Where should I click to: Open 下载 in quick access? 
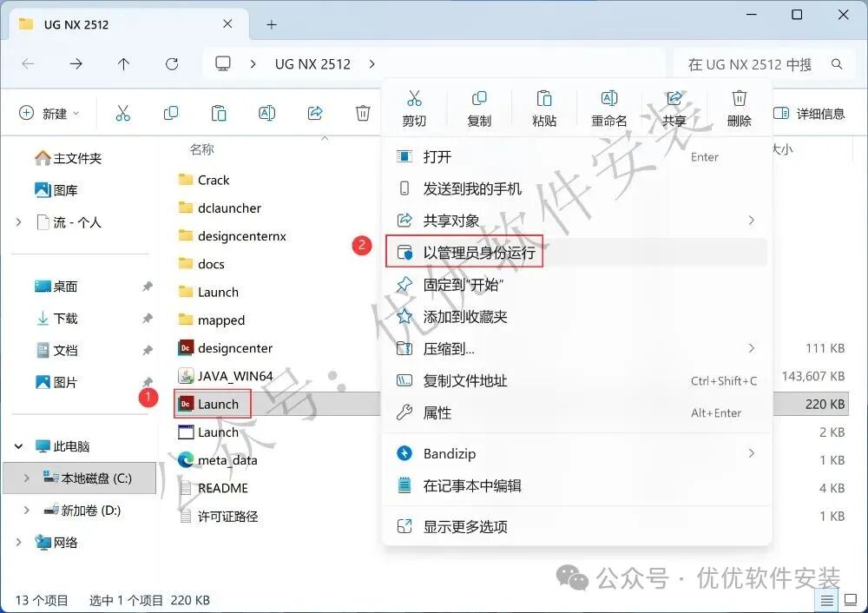(x=56, y=319)
